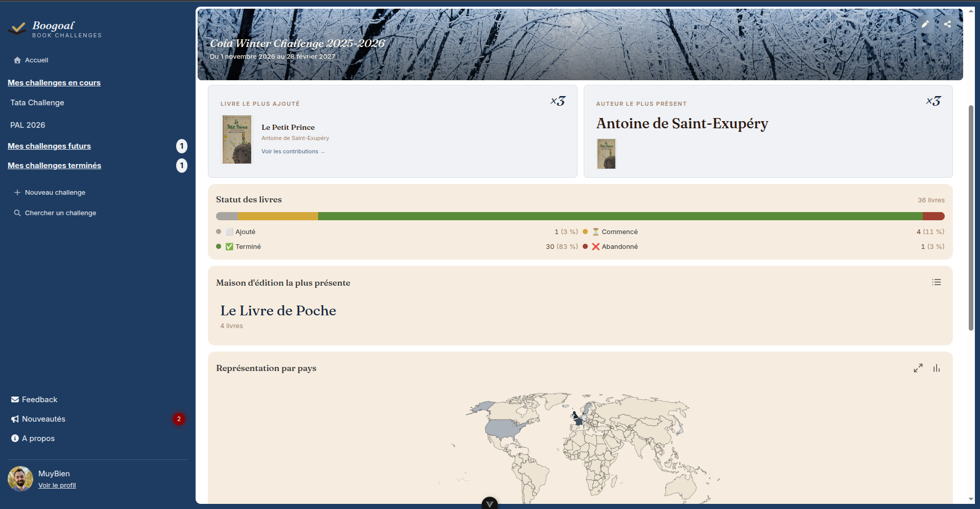
Task: Click the Le Livre de Poche publisher name
Action: [x=278, y=311]
